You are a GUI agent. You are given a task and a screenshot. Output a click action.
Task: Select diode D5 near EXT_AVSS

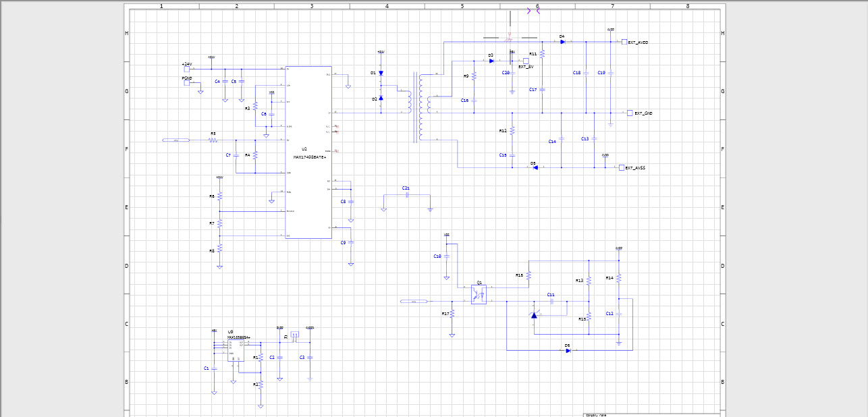[534, 167]
